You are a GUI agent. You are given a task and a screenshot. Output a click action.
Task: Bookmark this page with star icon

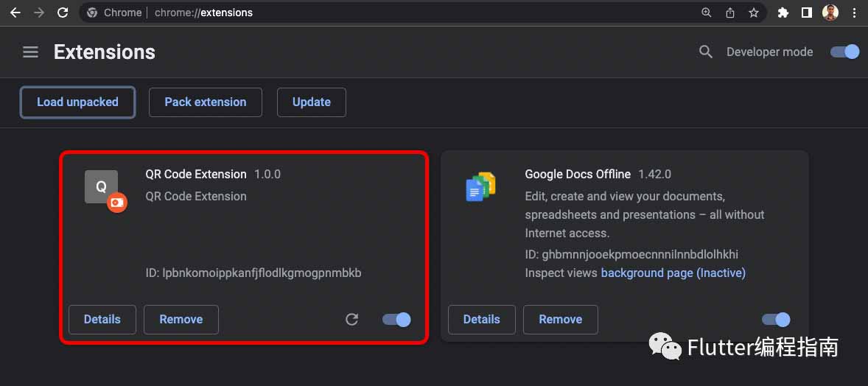click(x=753, y=13)
